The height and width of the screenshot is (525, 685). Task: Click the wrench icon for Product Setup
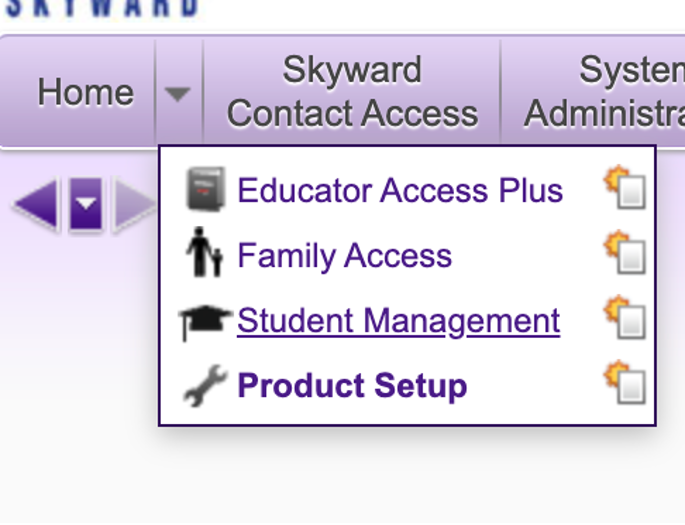point(205,387)
